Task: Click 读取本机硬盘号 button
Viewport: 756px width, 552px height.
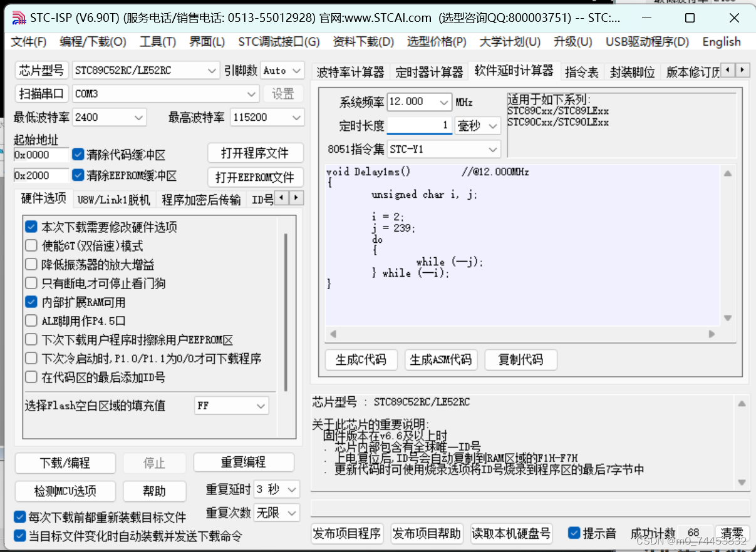Action: point(512,534)
